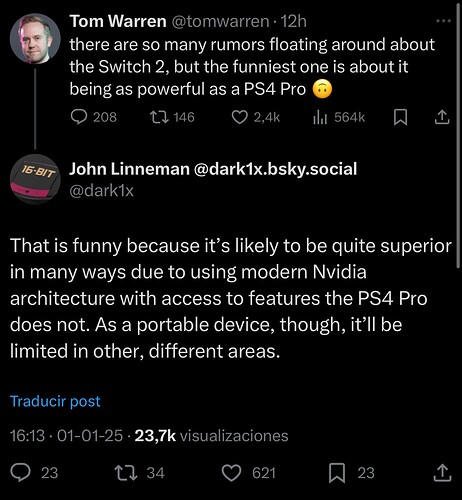Bookmark Tom Warren's tweet

pos(400,117)
